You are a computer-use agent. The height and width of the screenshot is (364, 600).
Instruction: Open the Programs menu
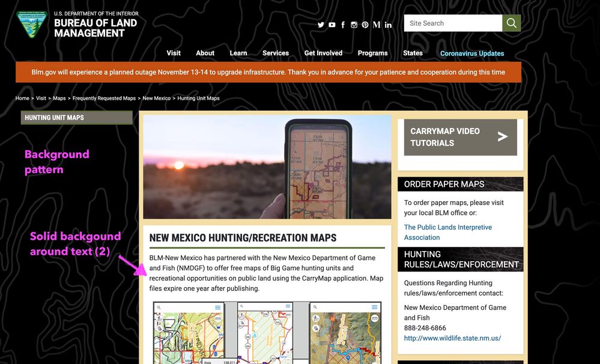click(x=373, y=53)
